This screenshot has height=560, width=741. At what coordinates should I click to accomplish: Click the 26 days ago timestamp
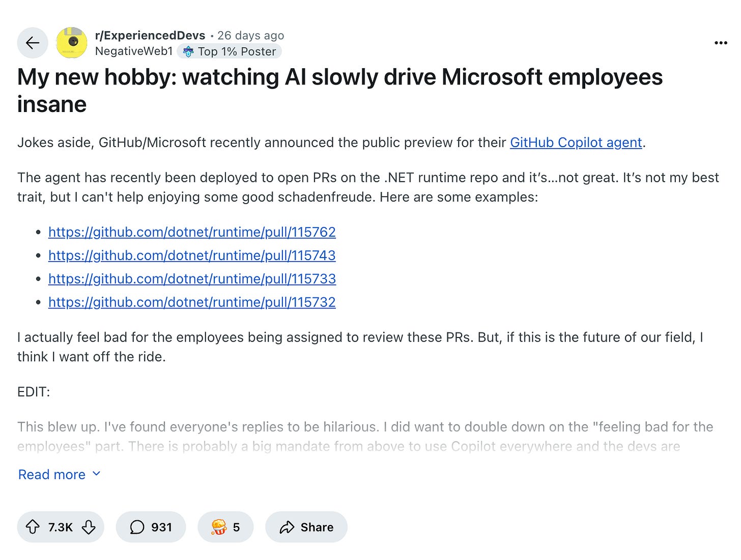pyautogui.click(x=250, y=35)
